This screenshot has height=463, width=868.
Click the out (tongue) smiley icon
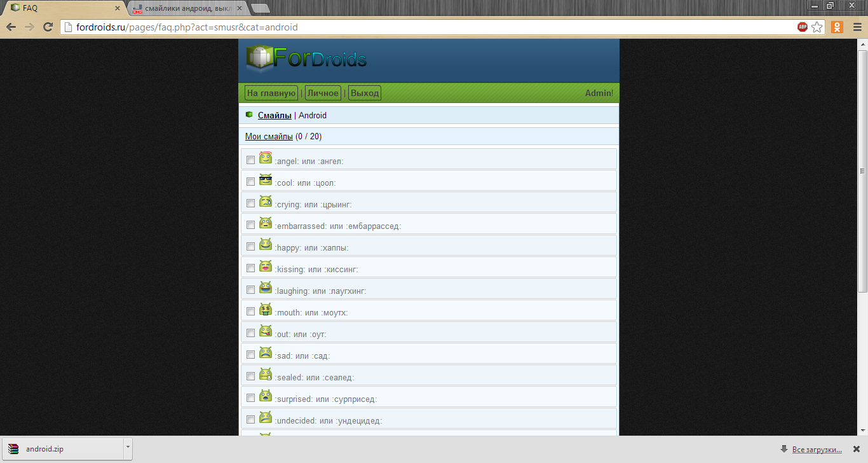[x=266, y=331]
